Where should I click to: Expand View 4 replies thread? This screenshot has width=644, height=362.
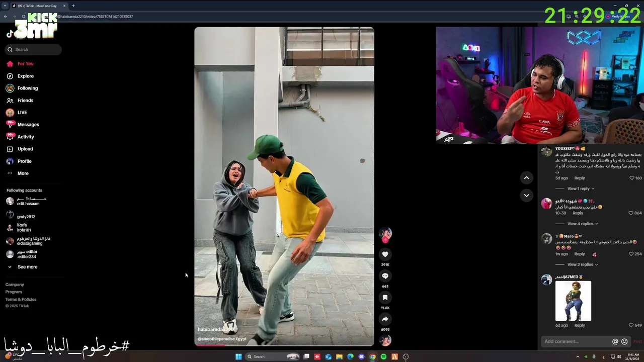(583, 224)
